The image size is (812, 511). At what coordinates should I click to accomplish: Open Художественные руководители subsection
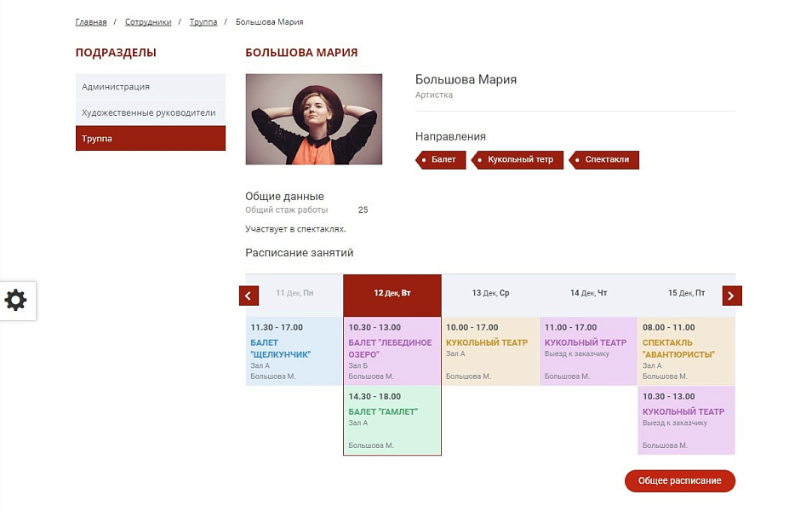[x=150, y=112]
